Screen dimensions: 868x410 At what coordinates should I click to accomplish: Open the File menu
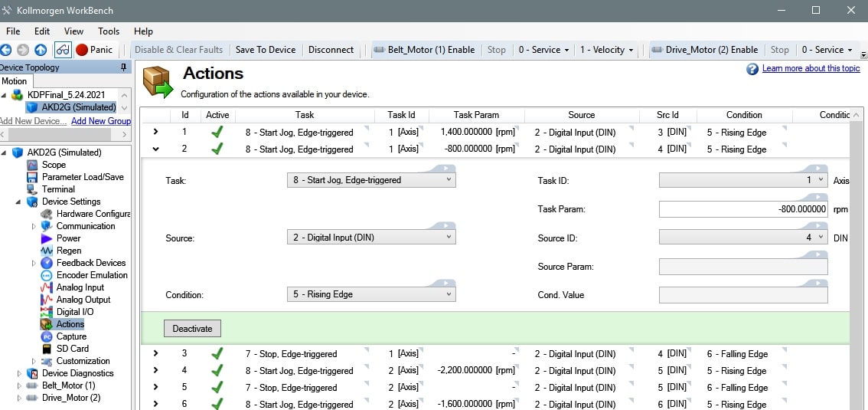point(13,31)
